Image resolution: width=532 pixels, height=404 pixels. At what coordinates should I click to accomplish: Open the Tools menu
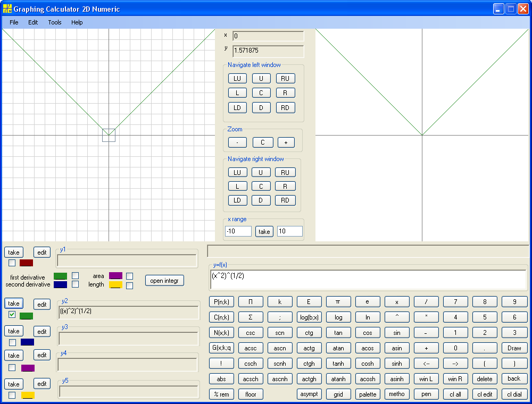[55, 22]
